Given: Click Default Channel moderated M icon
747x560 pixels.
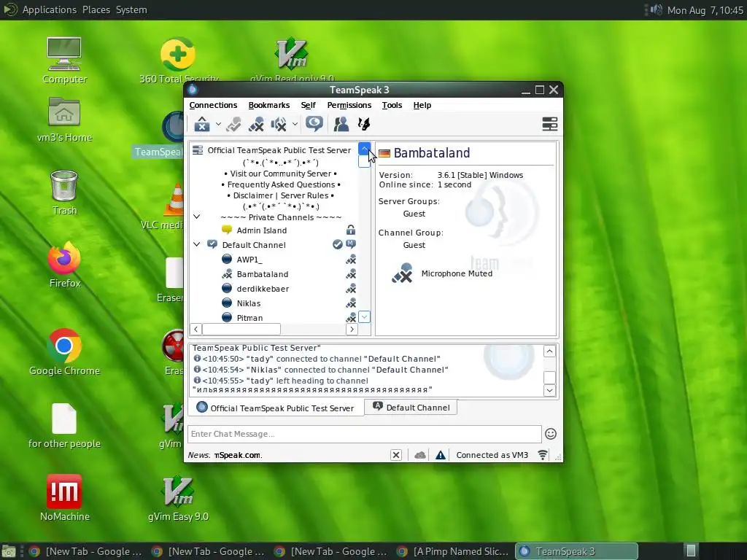Looking at the screenshot, I should pyautogui.click(x=351, y=244).
